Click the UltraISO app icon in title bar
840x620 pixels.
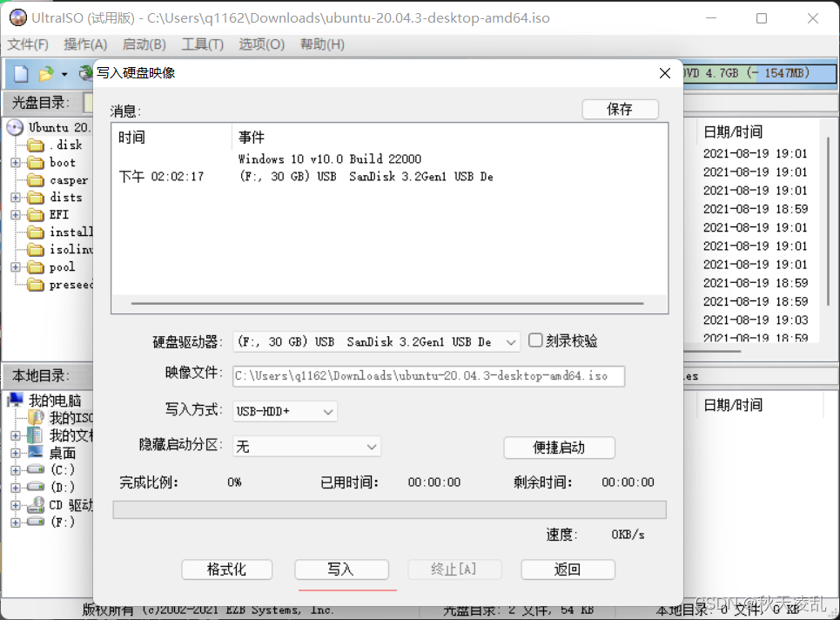coord(17,17)
